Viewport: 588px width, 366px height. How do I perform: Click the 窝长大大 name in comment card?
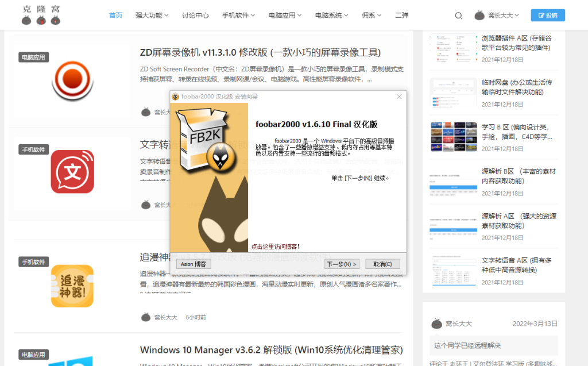[x=459, y=324]
